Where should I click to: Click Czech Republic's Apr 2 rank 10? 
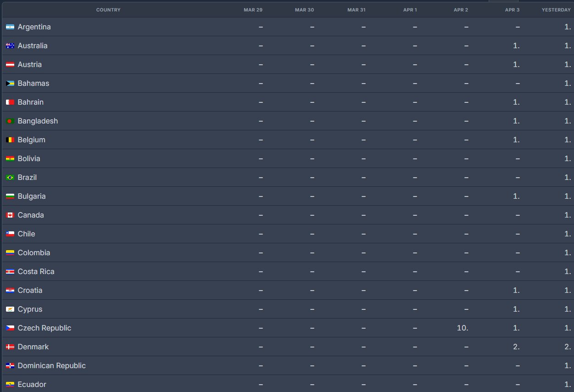(462, 328)
